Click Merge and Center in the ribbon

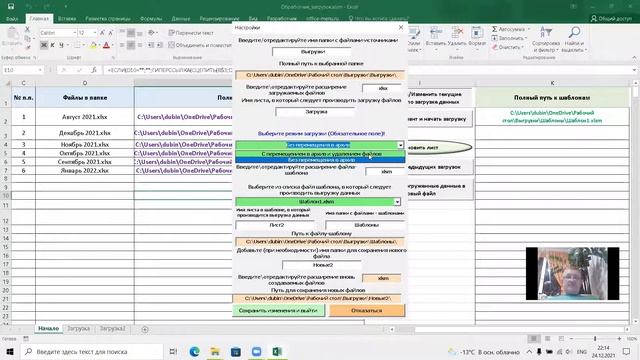[200, 45]
